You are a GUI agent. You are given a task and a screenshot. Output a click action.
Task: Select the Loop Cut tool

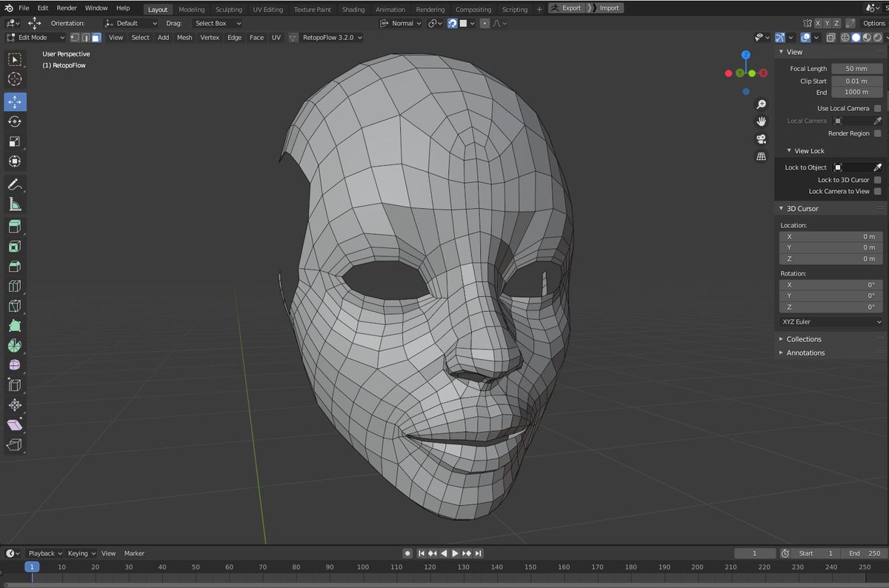click(x=15, y=286)
